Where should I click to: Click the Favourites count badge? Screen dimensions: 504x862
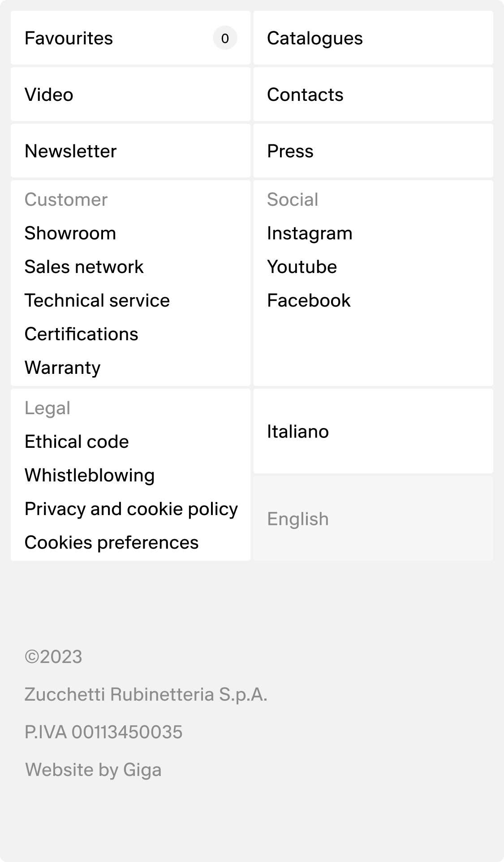225,39
